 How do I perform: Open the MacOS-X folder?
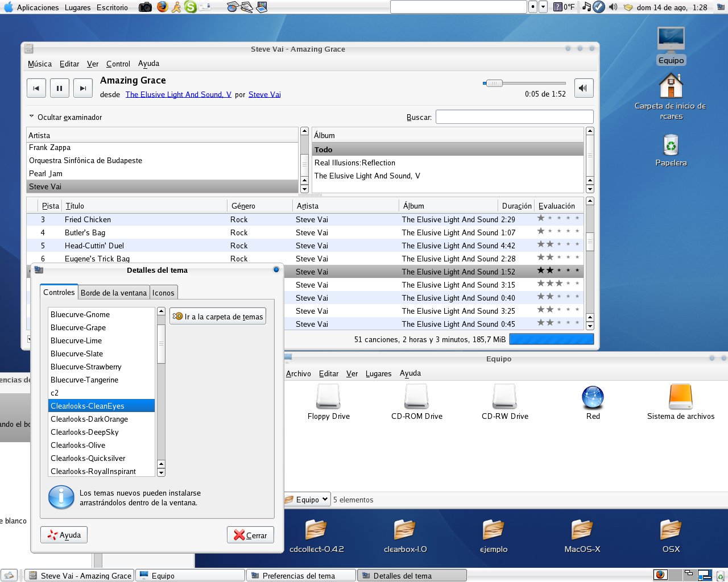coord(582,536)
